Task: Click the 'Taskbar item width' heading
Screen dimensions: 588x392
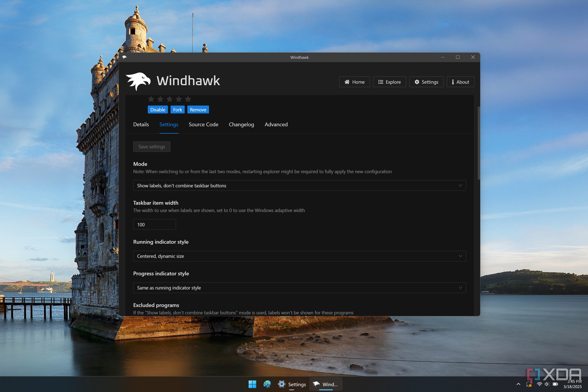Action: 156,203
